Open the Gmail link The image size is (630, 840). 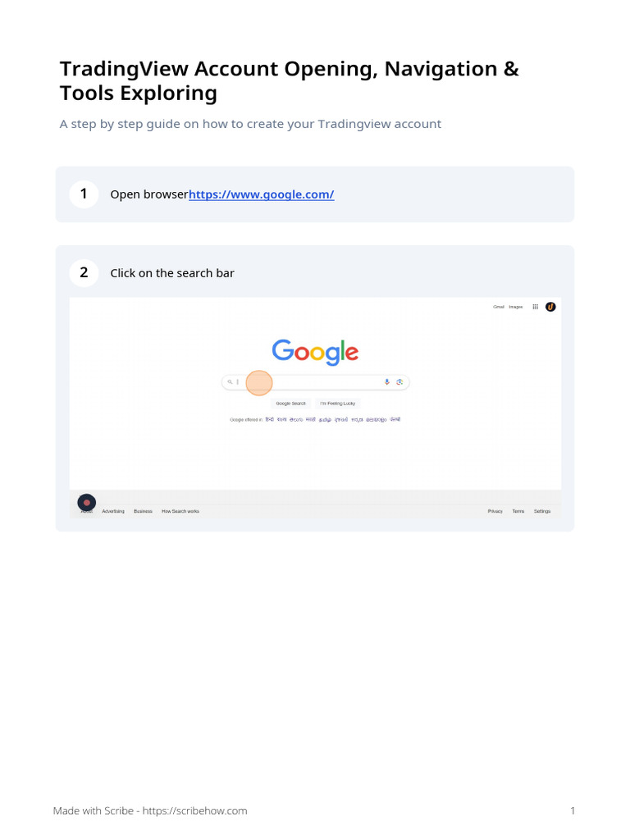tap(499, 307)
